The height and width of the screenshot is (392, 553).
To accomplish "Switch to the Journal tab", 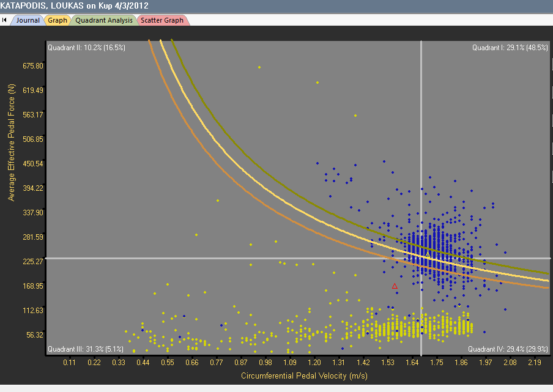I will tap(28, 20).
